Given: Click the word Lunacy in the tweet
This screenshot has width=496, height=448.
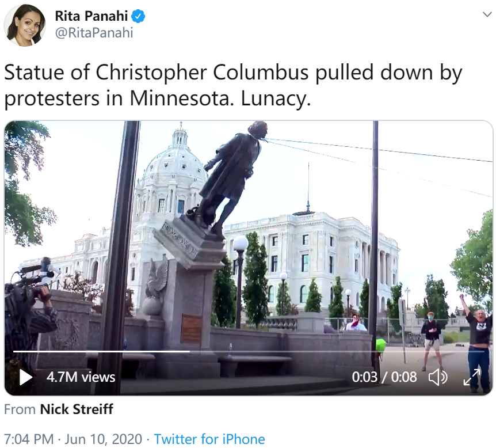Looking at the screenshot, I should tap(276, 98).
